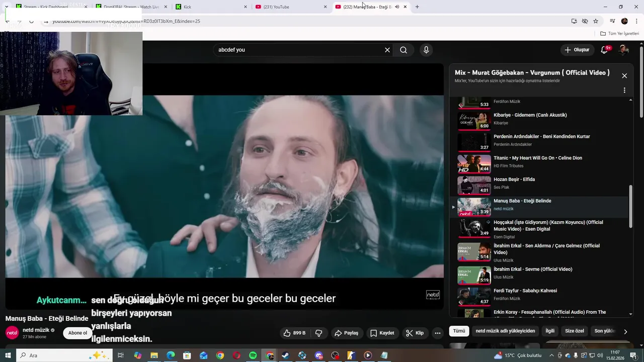This screenshot has height=362, width=644.
Task: Open a new browser tab with plus
Action: [417, 7]
